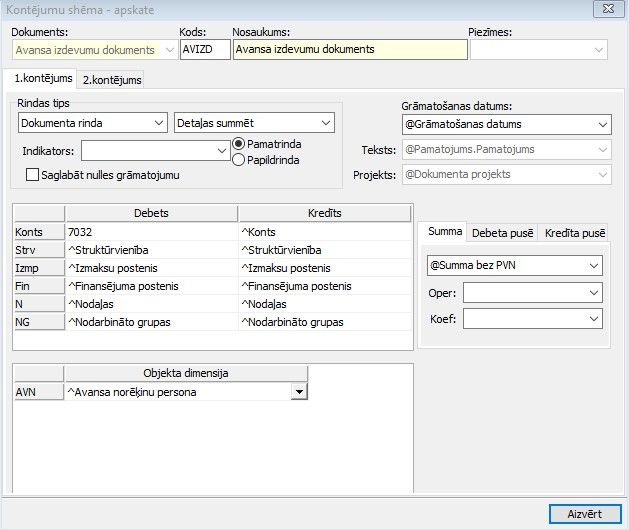Click the Nosaukums text field
This screenshot has width=629, height=530.
349,49
